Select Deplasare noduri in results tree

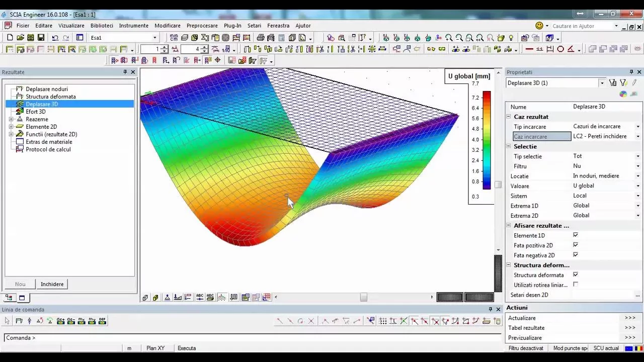[x=47, y=89]
